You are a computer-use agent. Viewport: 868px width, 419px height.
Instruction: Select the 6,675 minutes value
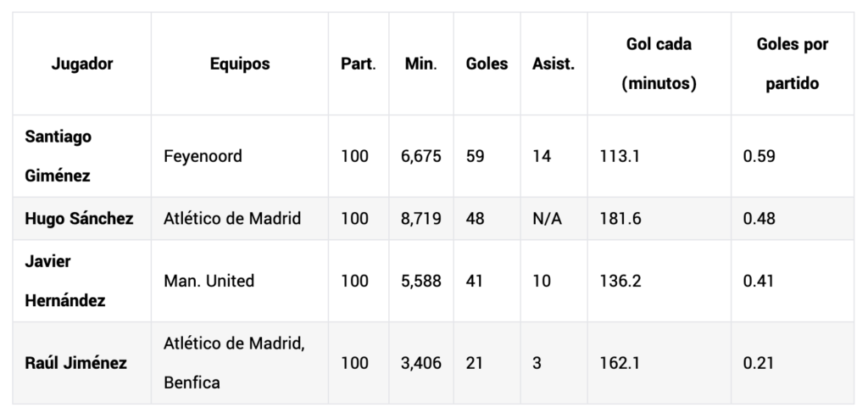coord(420,156)
